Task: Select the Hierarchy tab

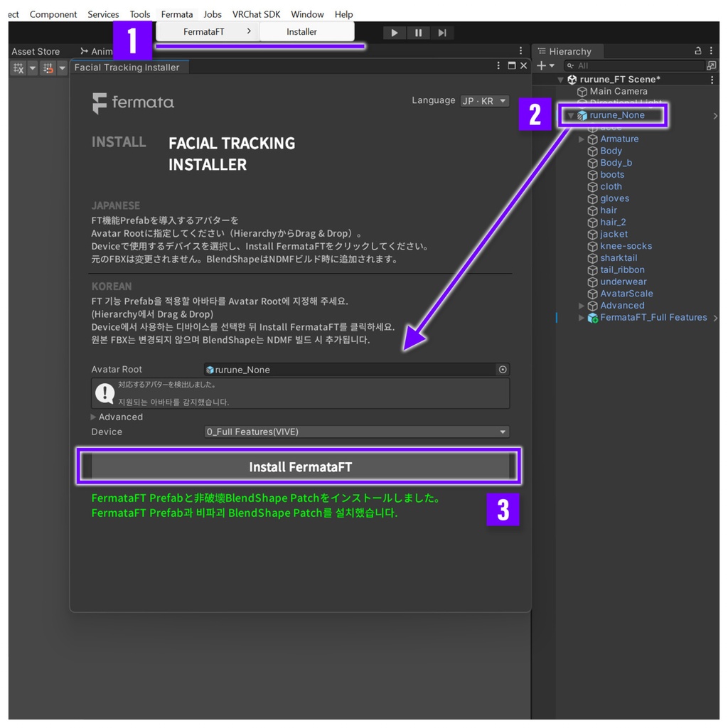Action: coord(569,51)
